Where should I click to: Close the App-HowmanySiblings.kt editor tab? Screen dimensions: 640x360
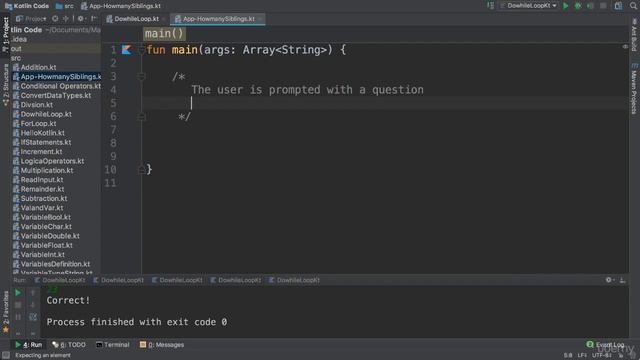260,19
